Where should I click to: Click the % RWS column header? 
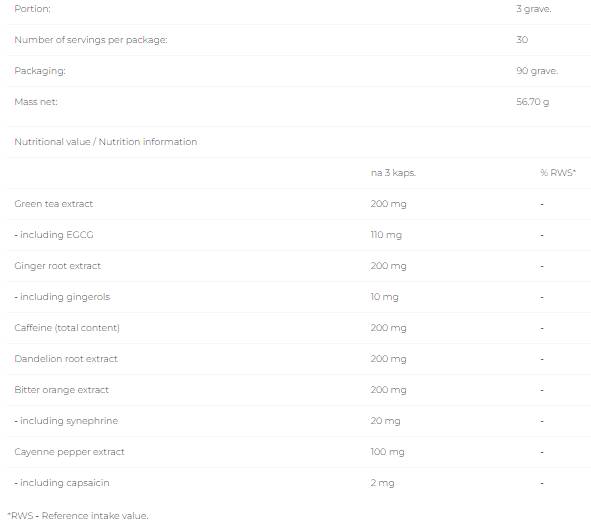[x=558, y=173]
